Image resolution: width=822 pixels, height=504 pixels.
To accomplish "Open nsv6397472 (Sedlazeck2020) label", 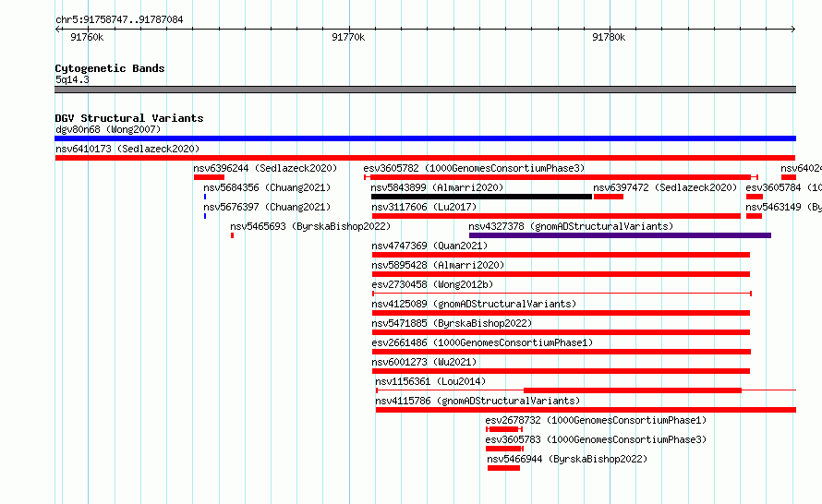I will pyautogui.click(x=665, y=187).
